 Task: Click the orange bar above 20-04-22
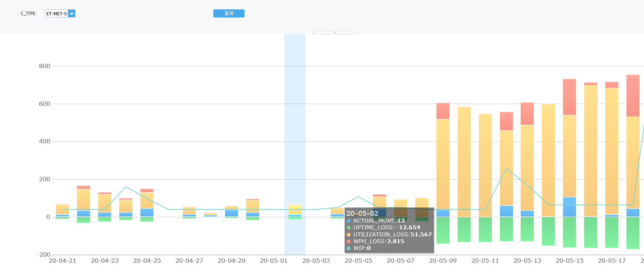[x=83, y=200]
